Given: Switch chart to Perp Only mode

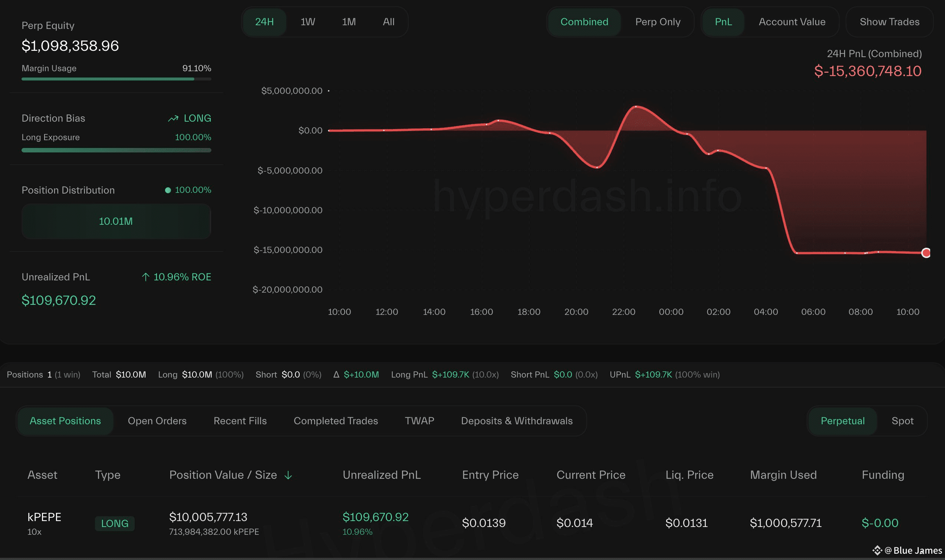Looking at the screenshot, I should click(x=658, y=22).
